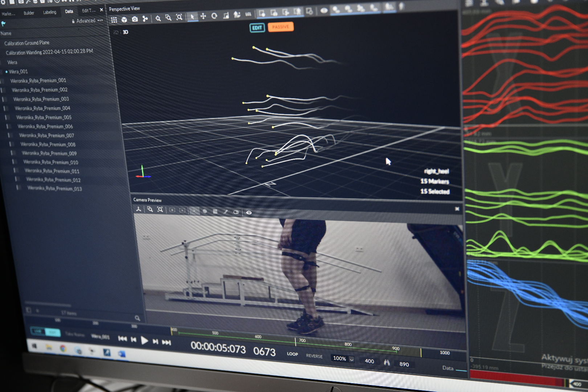This screenshot has height=392, width=588.
Task: Select the arrow pointer tool
Action: tap(192, 17)
